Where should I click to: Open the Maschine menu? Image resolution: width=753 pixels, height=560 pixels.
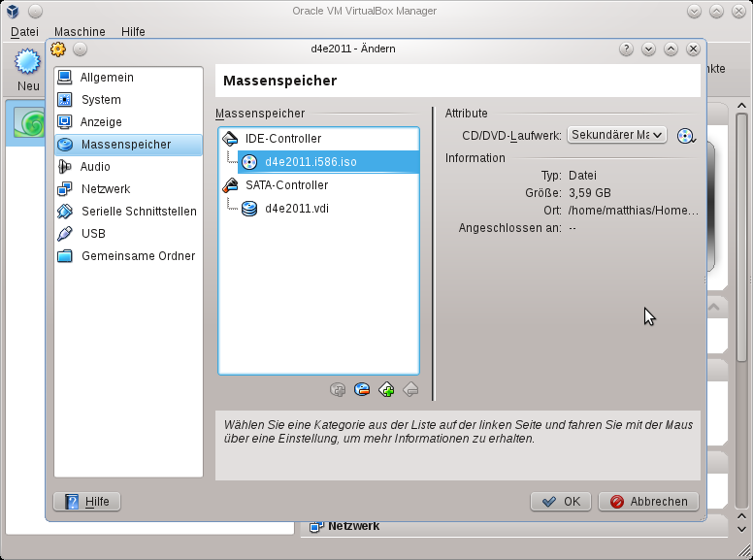tap(80, 32)
